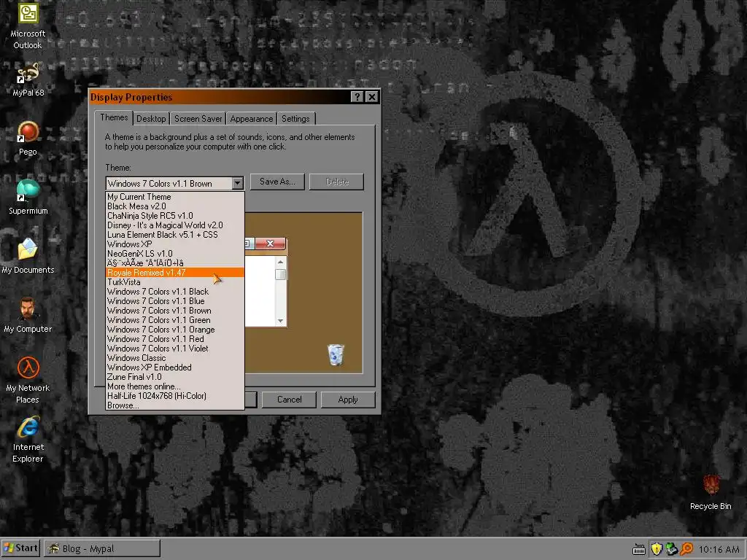Choose the Windows Classic theme
Image resolution: width=747 pixels, height=560 pixels.
(175, 358)
